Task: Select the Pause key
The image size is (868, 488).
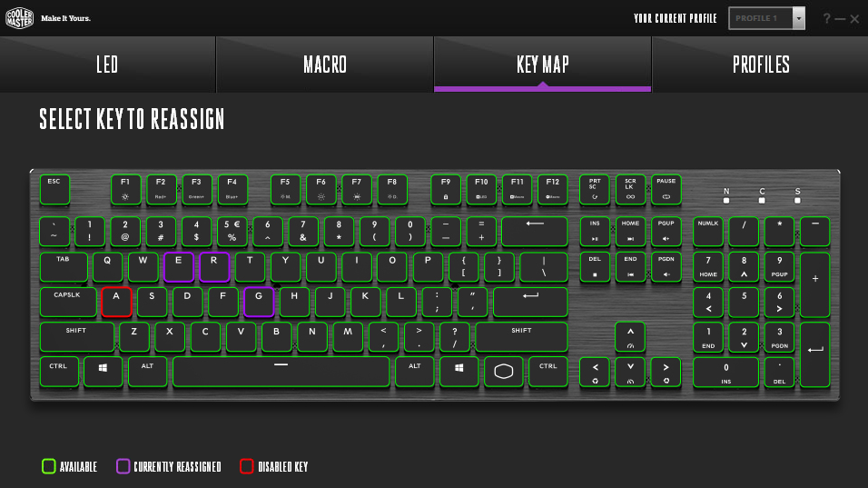Action: pos(666,189)
